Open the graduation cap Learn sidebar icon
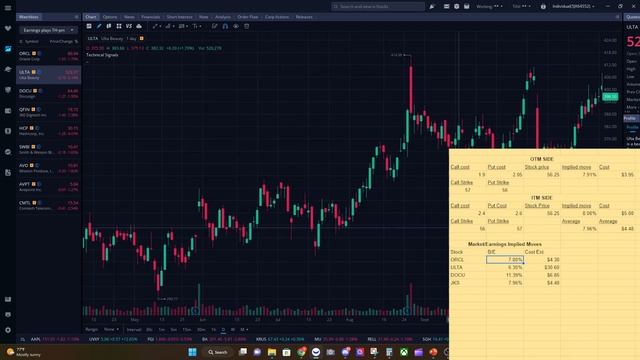 (x=8, y=69)
